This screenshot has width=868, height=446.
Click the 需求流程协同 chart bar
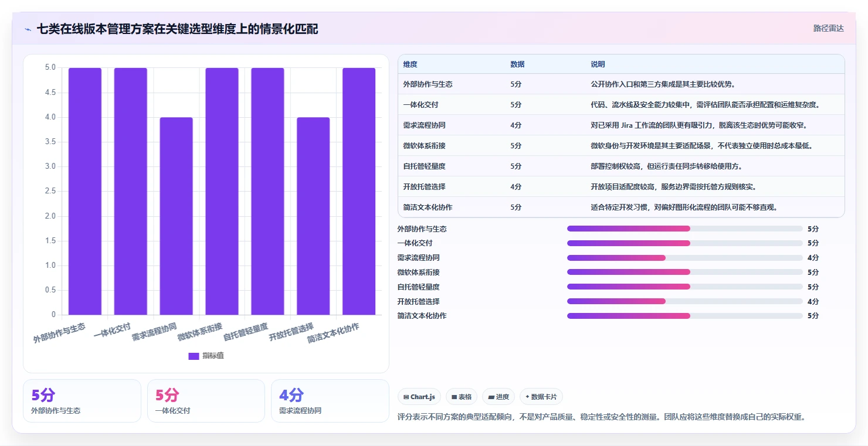(x=177, y=216)
